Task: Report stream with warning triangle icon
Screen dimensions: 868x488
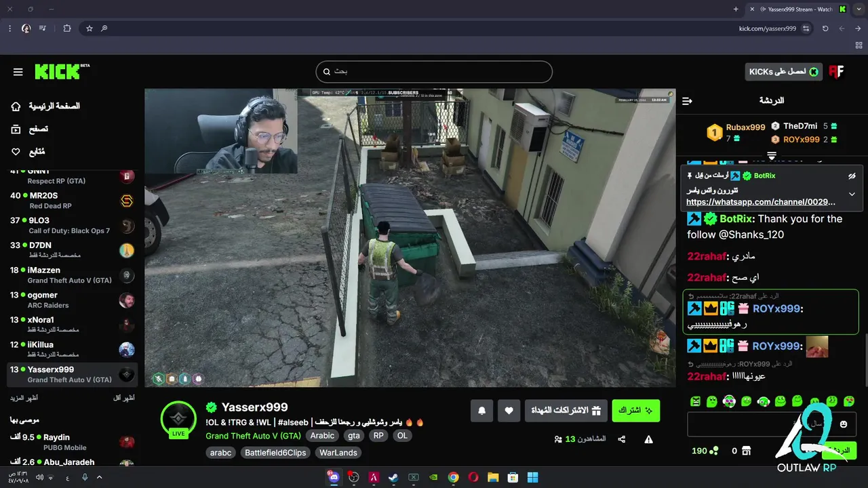Action: [x=649, y=439]
